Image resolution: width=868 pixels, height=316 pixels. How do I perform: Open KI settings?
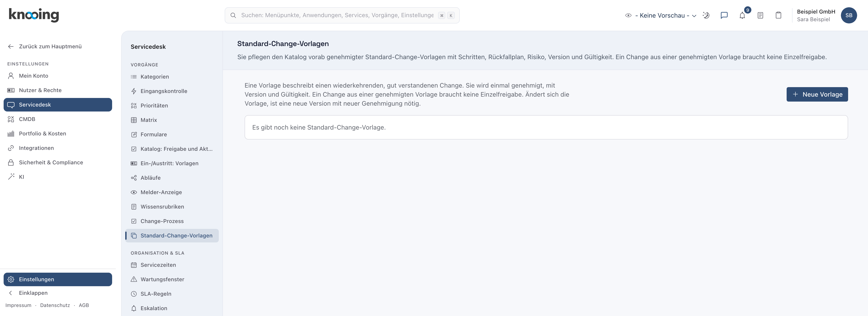tap(58, 177)
